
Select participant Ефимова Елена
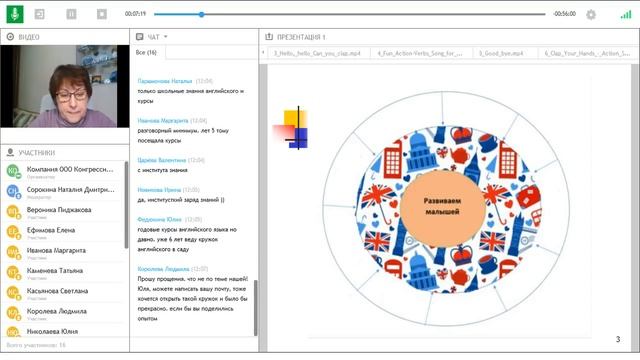click(64, 232)
